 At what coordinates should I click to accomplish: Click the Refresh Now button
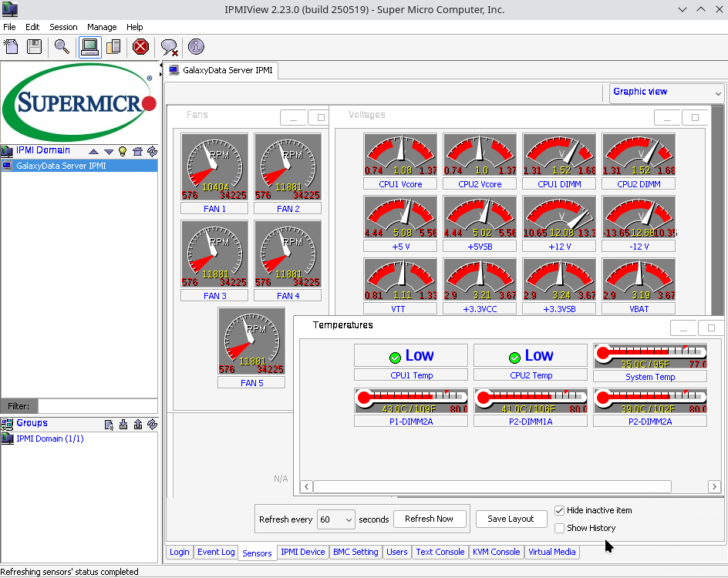pyautogui.click(x=430, y=519)
